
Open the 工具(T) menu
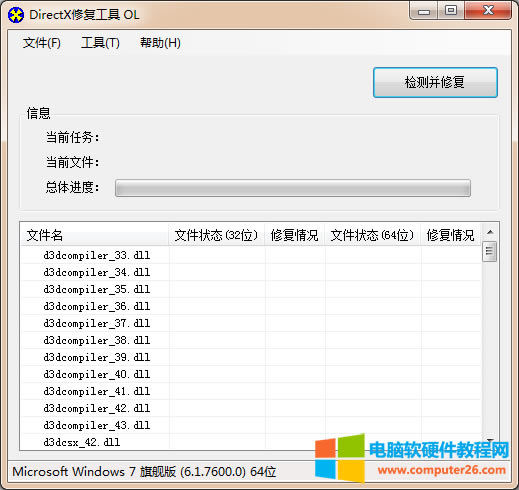click(x=100, y=43)
